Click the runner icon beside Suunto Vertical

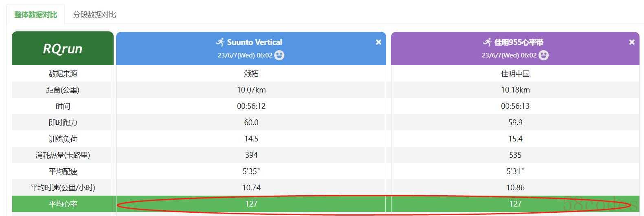(220, 42)
